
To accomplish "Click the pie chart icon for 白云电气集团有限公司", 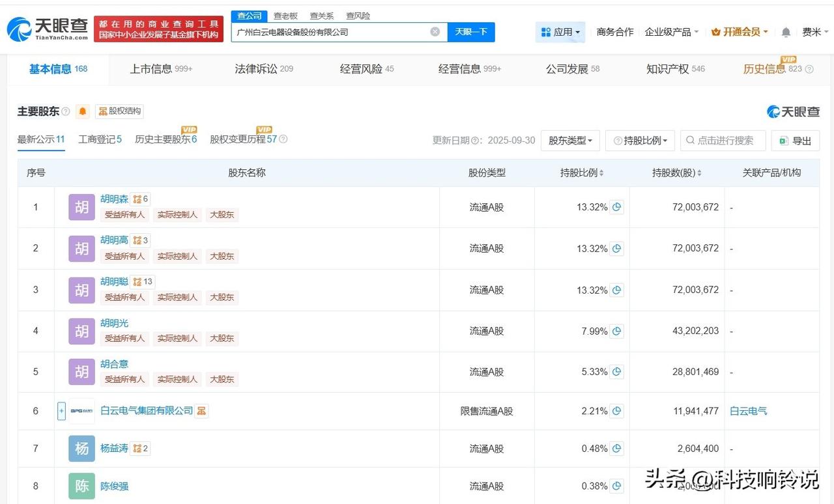I will (x=616, y=411).
